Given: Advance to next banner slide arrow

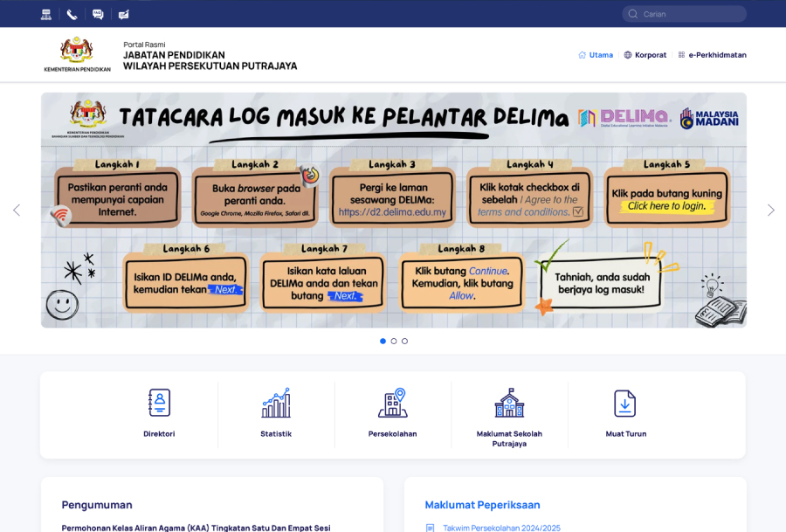Looking at the screenshot, I should click(770, 211).
